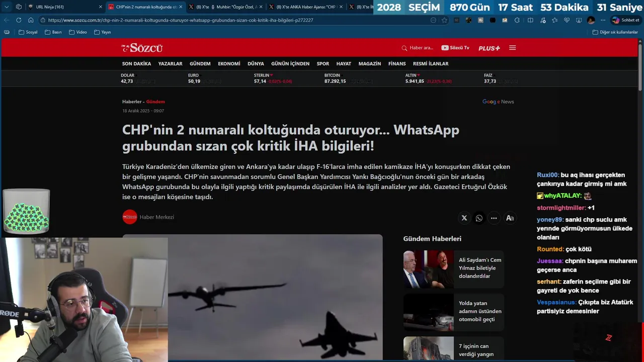The image size is (644, 362).
Task: Open the Sözcü hamburger menu
Action: [512, 48]
